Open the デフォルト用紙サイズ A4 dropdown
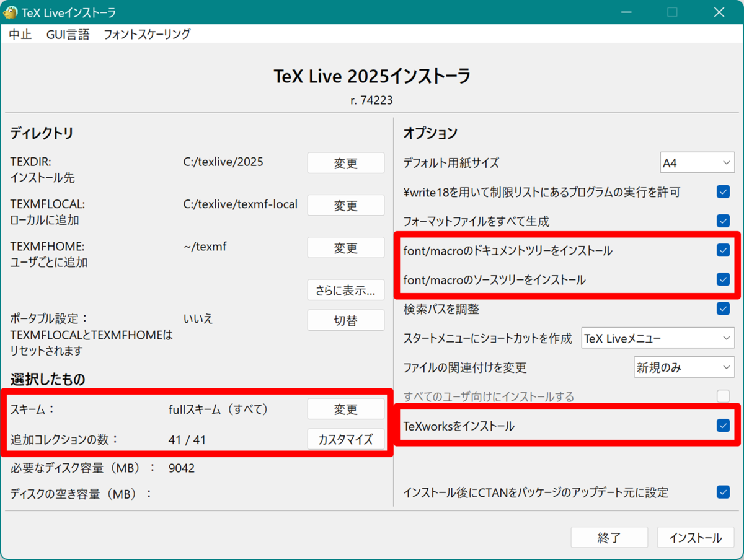The width and height of the screenshot is (744, 560). click(x=697, y=163)
